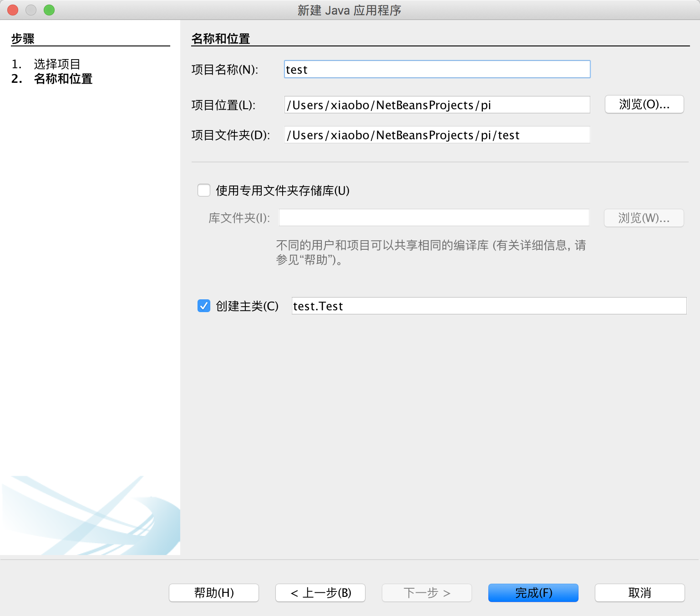Click the project name field containing 'test'

pos(437,69)
